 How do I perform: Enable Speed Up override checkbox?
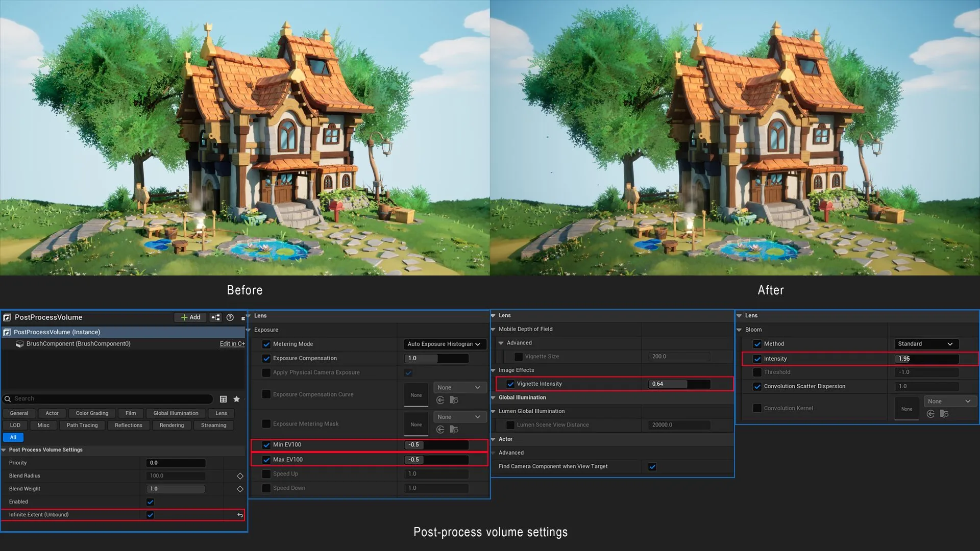click(x=266, y=474)
